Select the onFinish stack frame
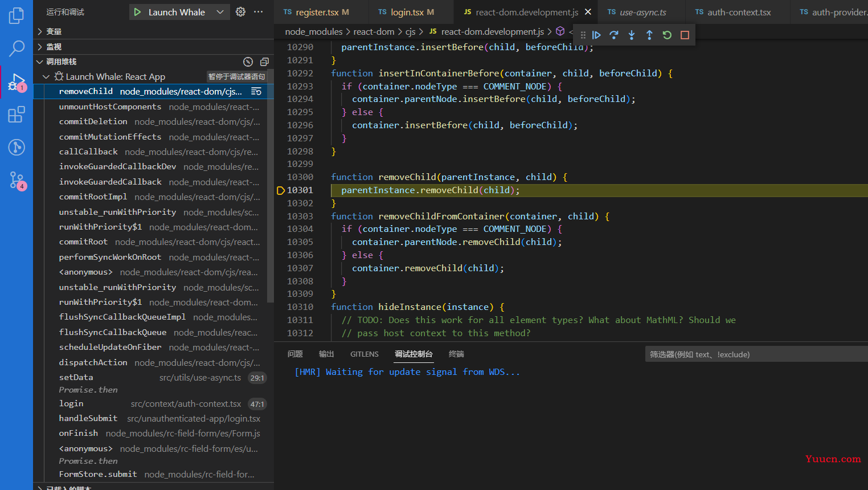This screenshot has width=868, height=490. (151, 433)
